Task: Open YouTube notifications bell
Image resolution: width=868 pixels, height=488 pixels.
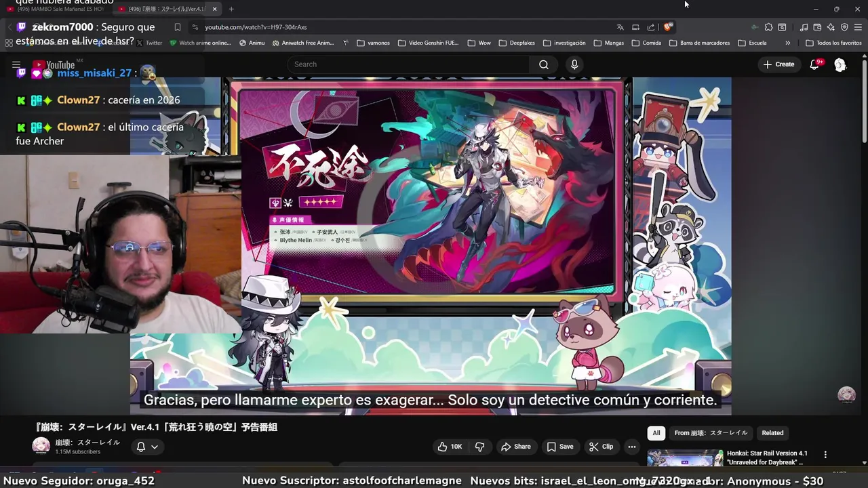Action: [x=814, y=64]
